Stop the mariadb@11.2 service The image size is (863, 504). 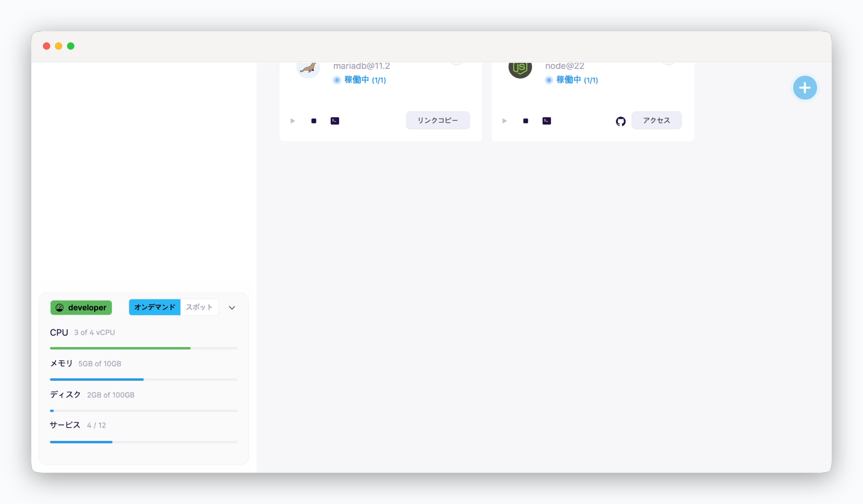[314, 121]
